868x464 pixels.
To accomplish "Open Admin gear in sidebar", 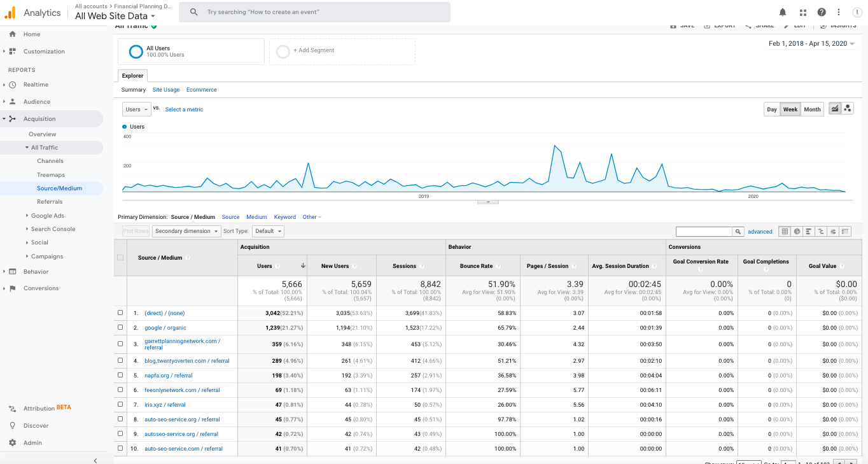I will (13, 442).
